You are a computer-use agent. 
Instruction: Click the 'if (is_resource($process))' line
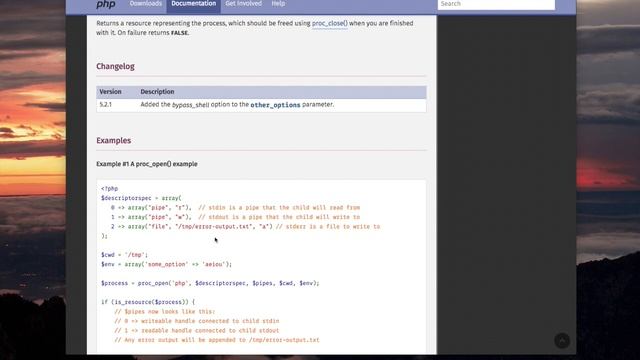pos(148,302)
